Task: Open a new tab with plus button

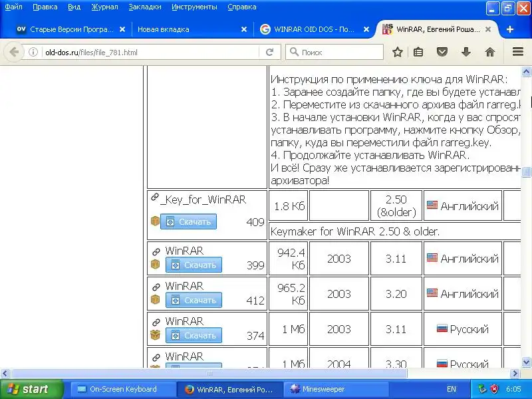Action: (509, 29)
